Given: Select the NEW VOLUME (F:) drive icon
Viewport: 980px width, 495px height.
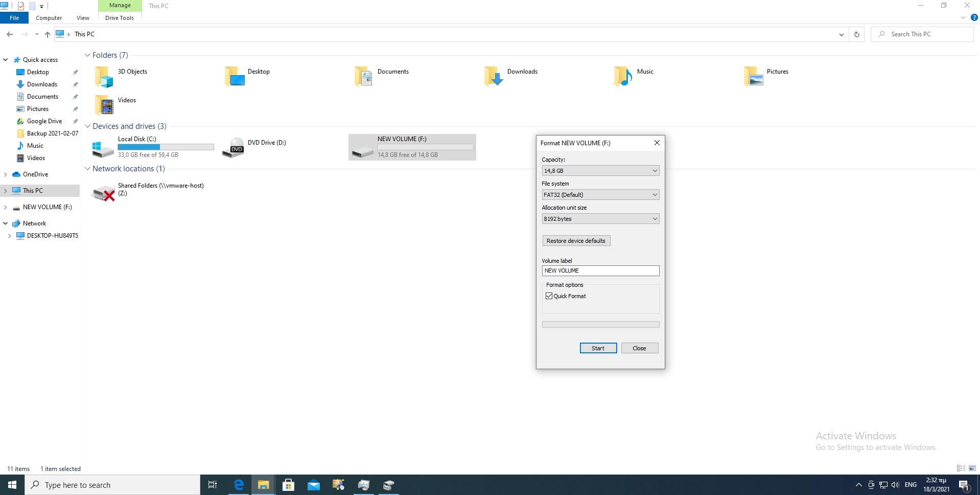Looking at the screenshot, I should click(x=362, y=151).
